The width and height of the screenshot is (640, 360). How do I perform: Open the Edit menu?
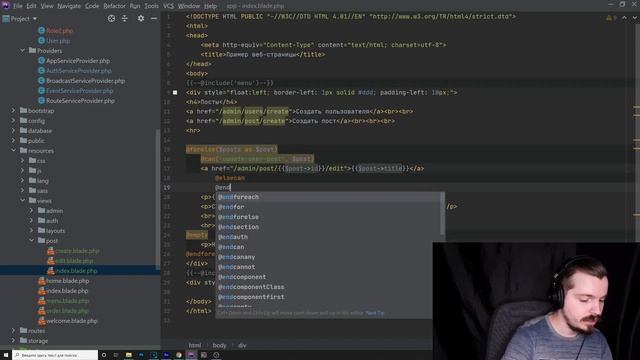click(x=31, y=6)
